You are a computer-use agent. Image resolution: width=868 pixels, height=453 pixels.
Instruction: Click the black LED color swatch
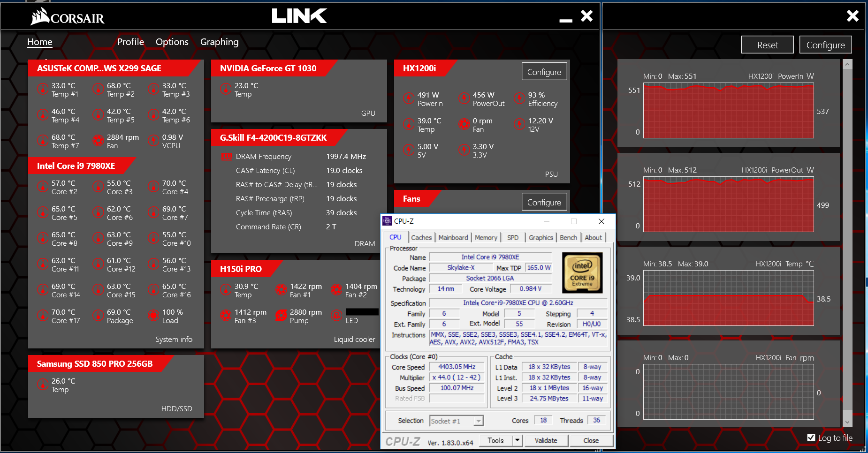362,312
